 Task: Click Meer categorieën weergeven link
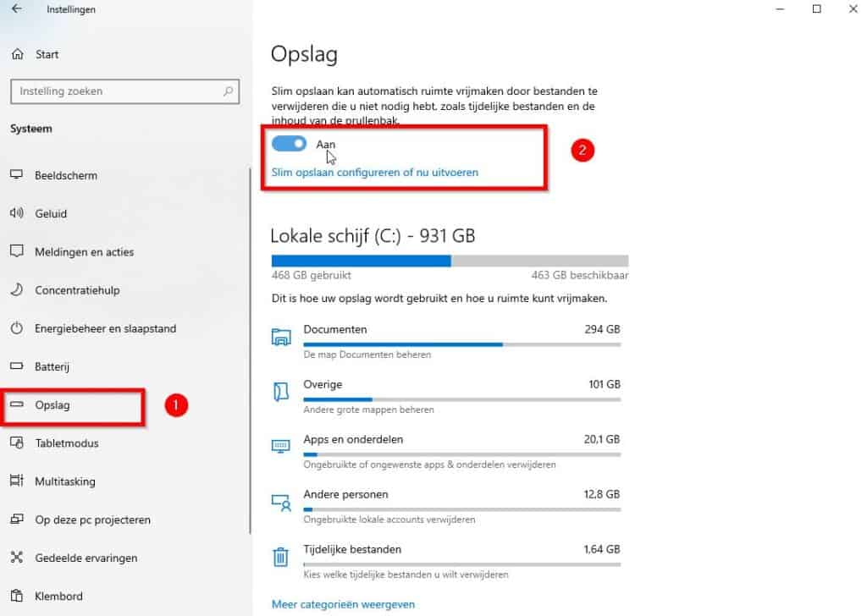tap(343, 604)
